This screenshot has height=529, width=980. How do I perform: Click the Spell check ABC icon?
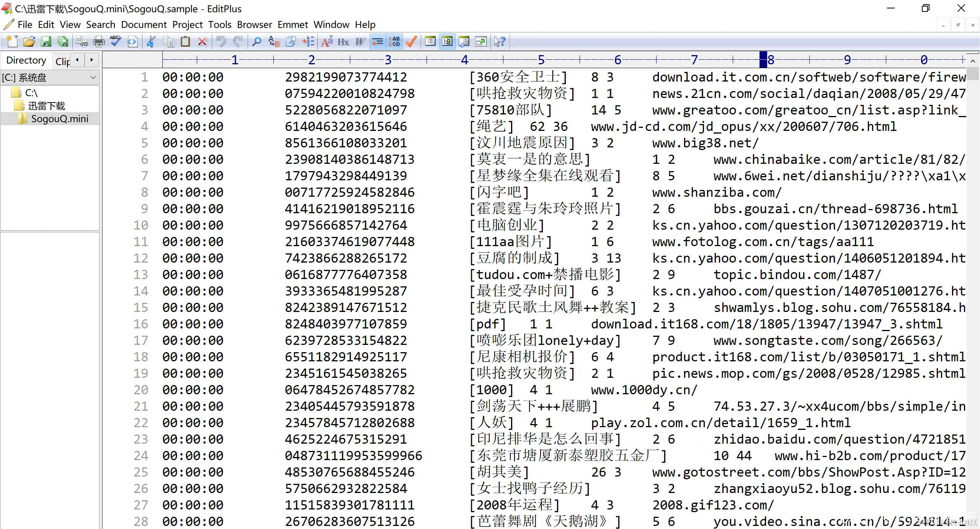116,42
